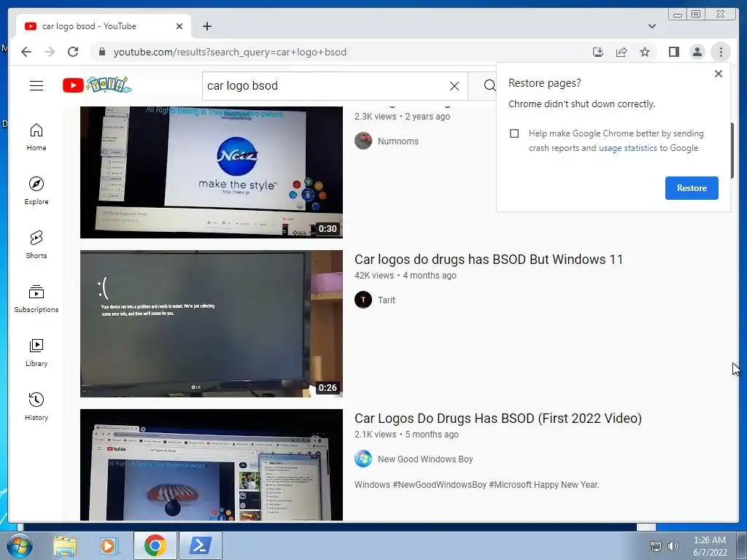Click the address bar URL

[230, 52]
